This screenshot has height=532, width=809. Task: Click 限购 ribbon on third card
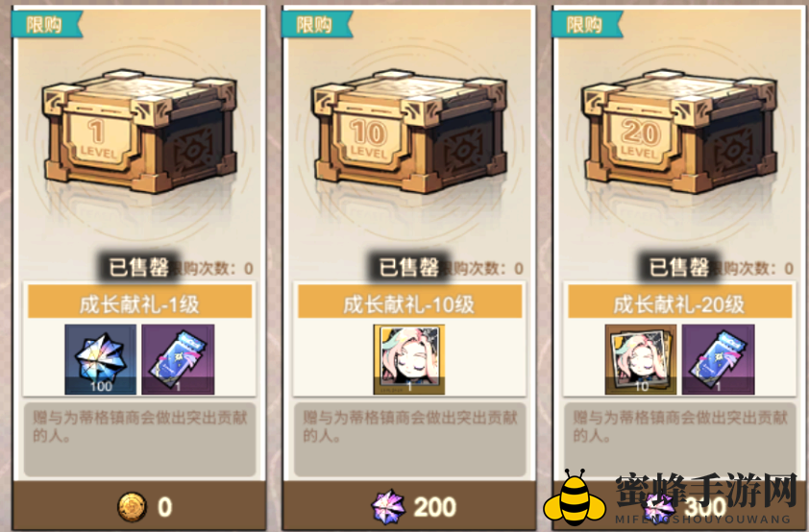(x=587, y=24)
